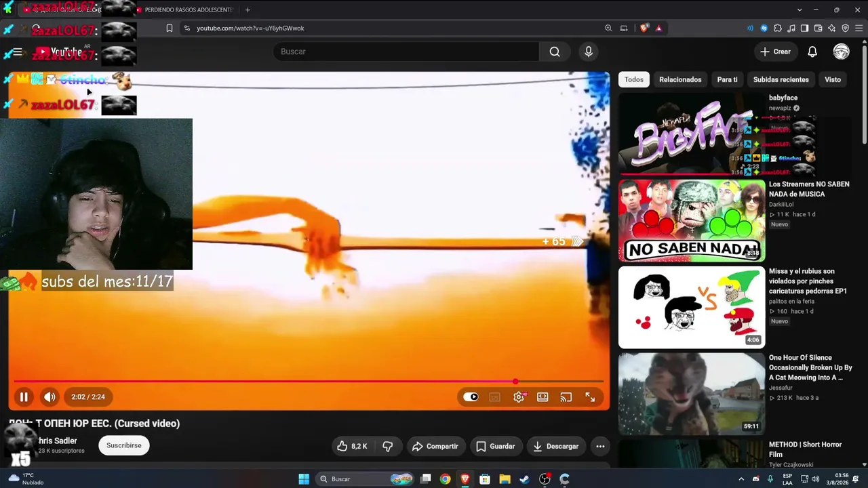Bookmark this page in the address bar
Viewport: 868px width, 488px height.
(x=170, y=28)
